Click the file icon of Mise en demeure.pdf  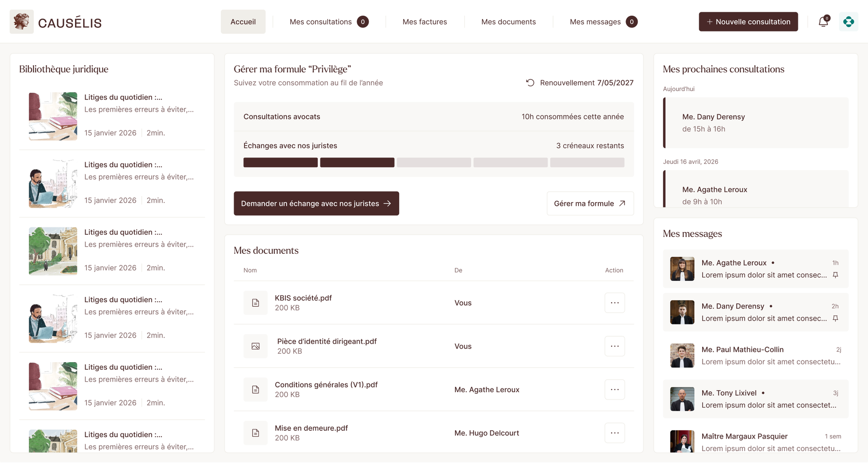coord(256,433)
